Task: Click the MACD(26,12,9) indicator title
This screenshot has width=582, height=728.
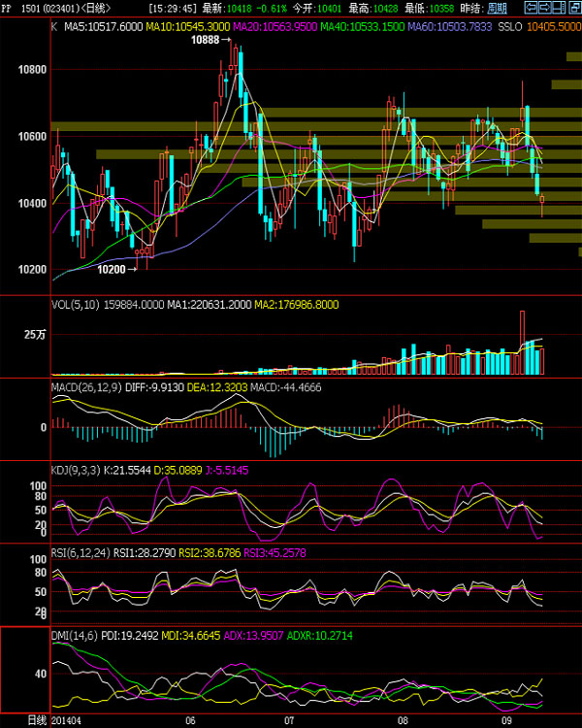Action: pos(86,387)
